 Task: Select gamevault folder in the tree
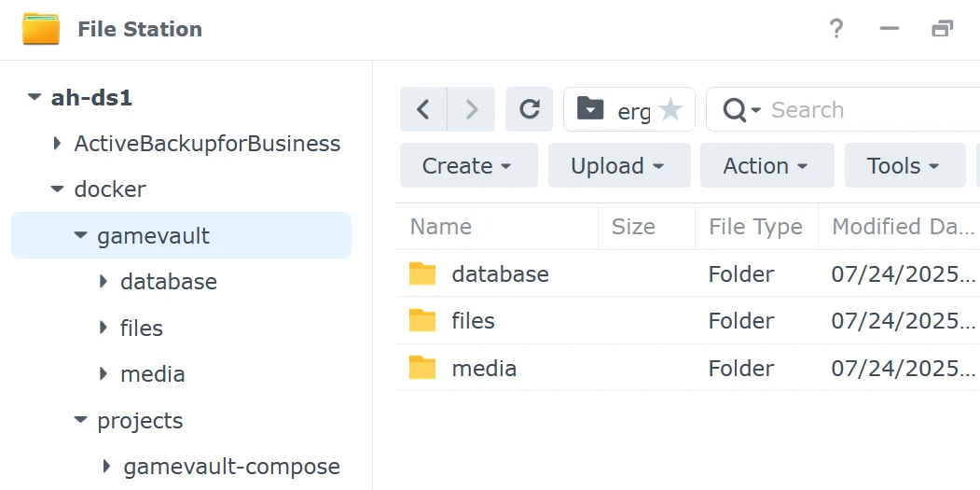coord(153,235)
